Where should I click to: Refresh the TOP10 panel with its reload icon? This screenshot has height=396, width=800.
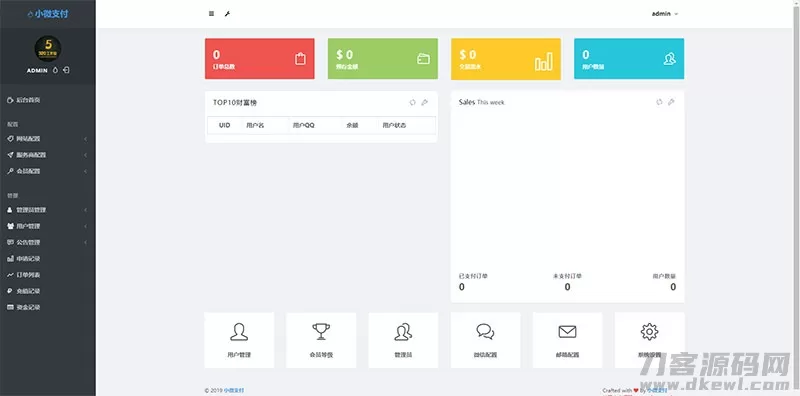pos(412,103)
